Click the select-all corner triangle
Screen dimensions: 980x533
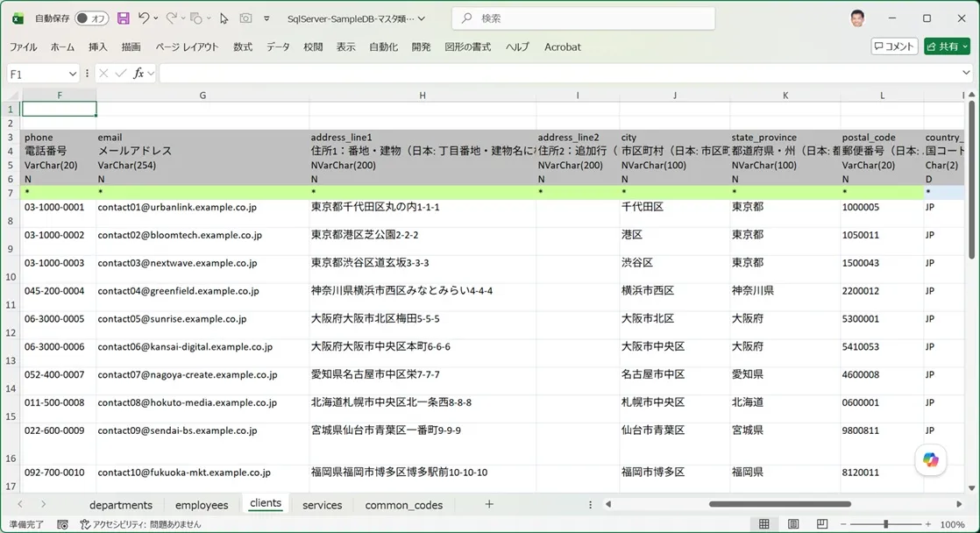11,95
